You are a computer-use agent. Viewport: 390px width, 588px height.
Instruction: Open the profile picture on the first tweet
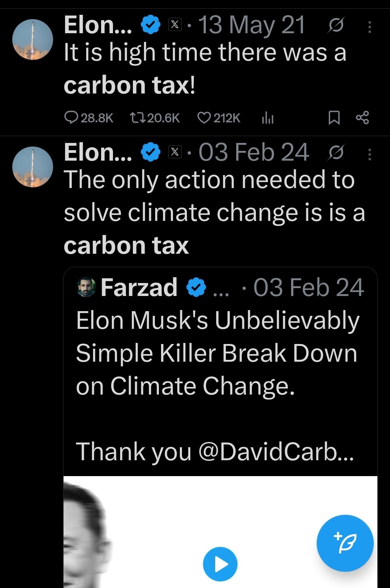[32, 40]
